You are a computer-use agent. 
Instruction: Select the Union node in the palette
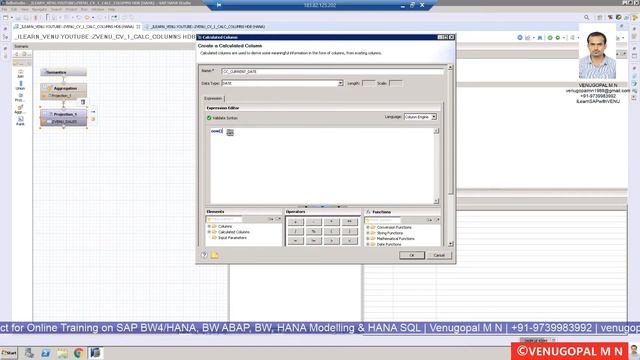tap(20, 85)
